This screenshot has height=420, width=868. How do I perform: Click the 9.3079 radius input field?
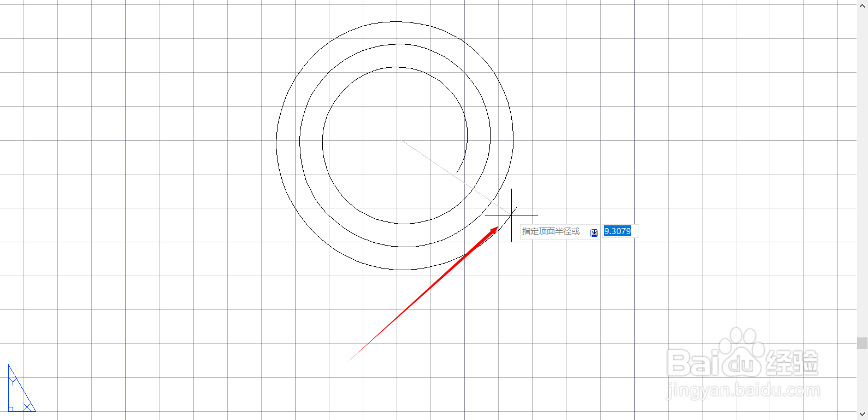(x=620, y=231)
